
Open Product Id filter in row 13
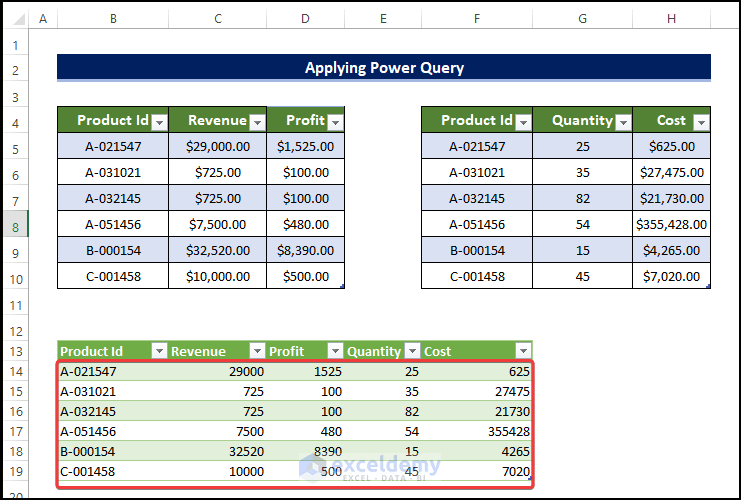pyautogui.click(x=159, y=351)
